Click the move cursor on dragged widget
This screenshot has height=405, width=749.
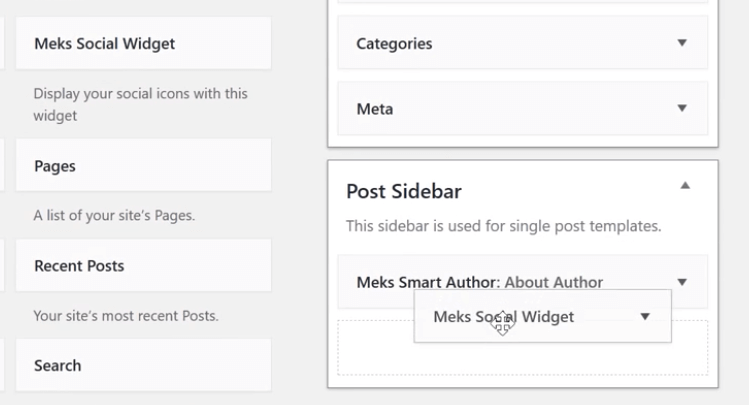[503, 322]
